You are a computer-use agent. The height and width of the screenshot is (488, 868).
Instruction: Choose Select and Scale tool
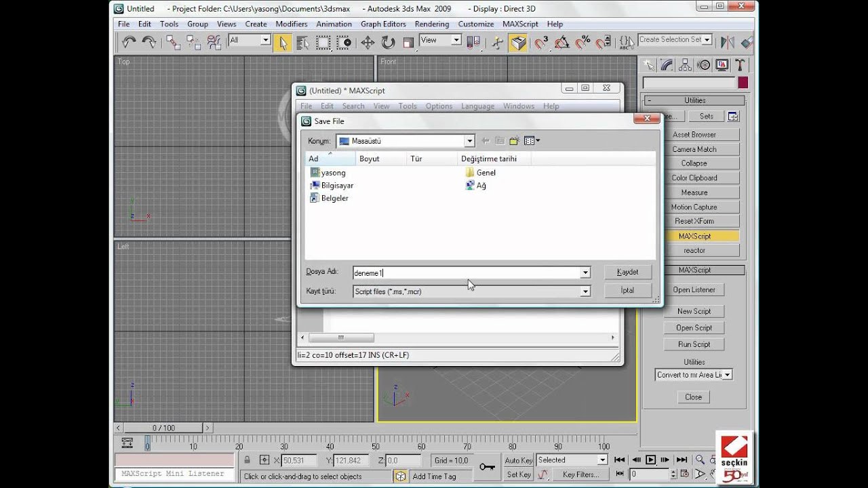[408, 43]
